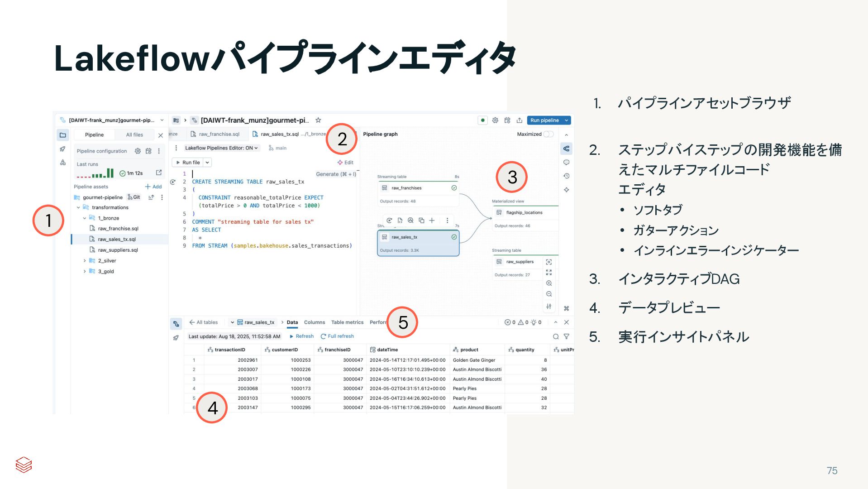Open assistant sparkle icon in right sidebar
This screenshot has height=489, width=868.
(x=566, y=190)
